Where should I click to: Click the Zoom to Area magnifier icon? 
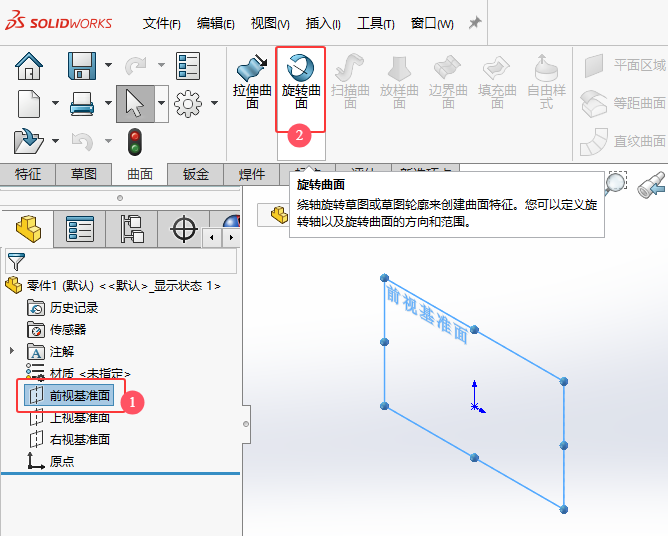616,184
